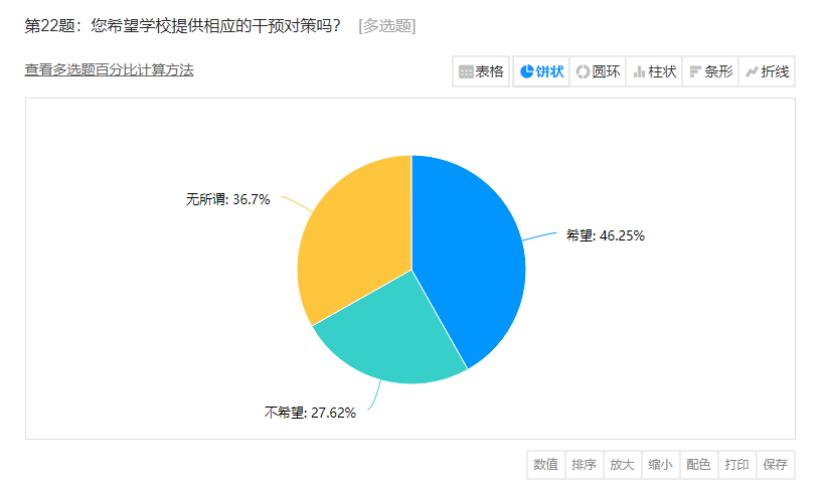Click the 数值 button
This screenshot has width=828, height=485.
click(546, 464)
